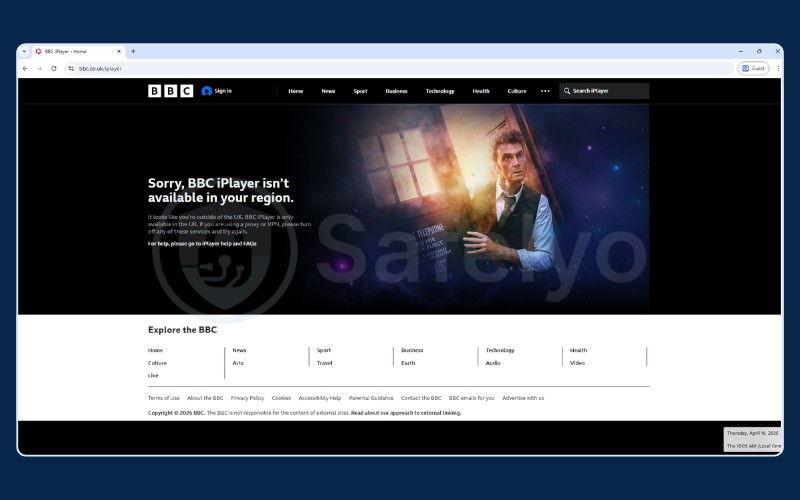Screen dimensions: 800x500
Task: Click Travel footer link
Action: click(x=324, y=363)
